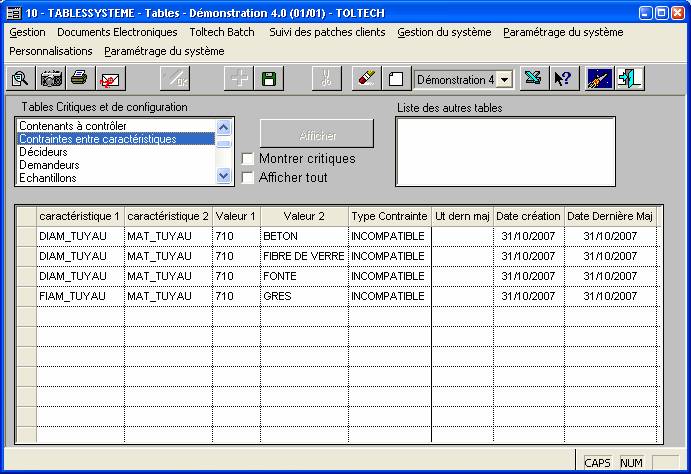Click the Ut dern maj column header
Viewport: 691px width, 474px height.
462,216
